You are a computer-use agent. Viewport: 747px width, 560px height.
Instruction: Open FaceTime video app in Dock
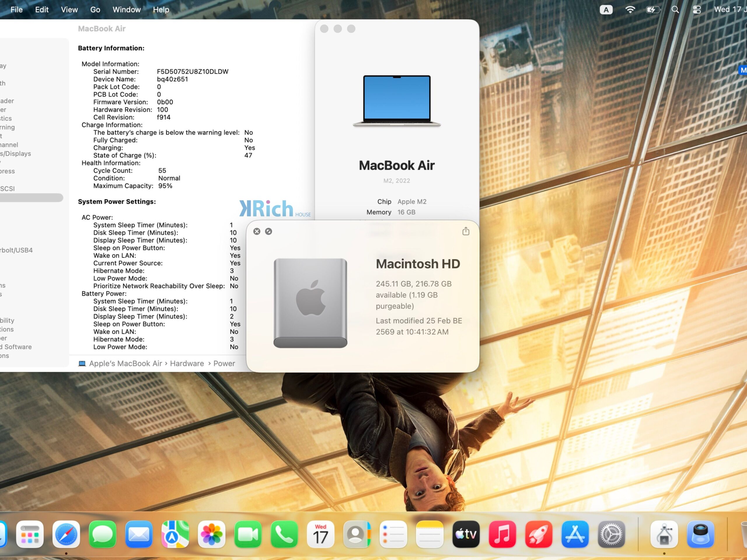[248, 534]
